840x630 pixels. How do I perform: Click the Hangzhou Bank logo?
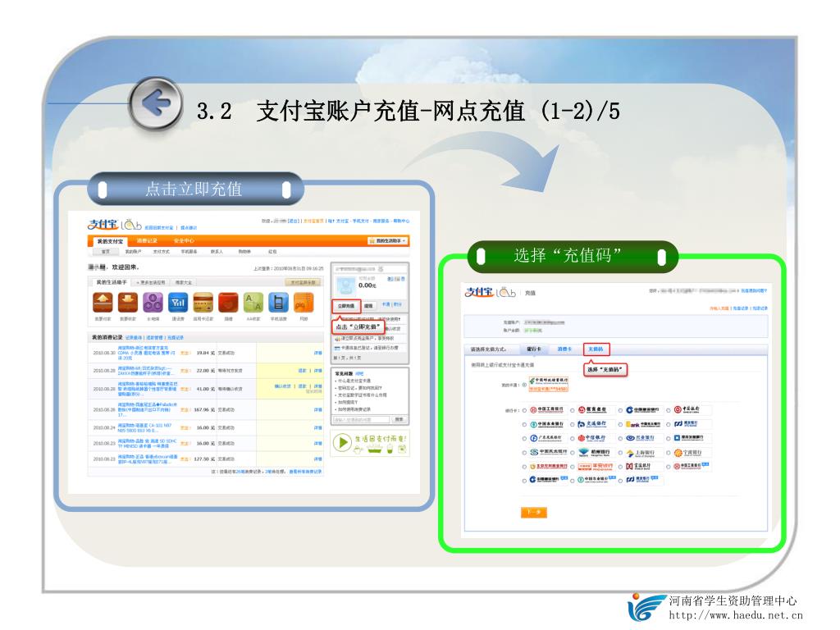point(594,453)
